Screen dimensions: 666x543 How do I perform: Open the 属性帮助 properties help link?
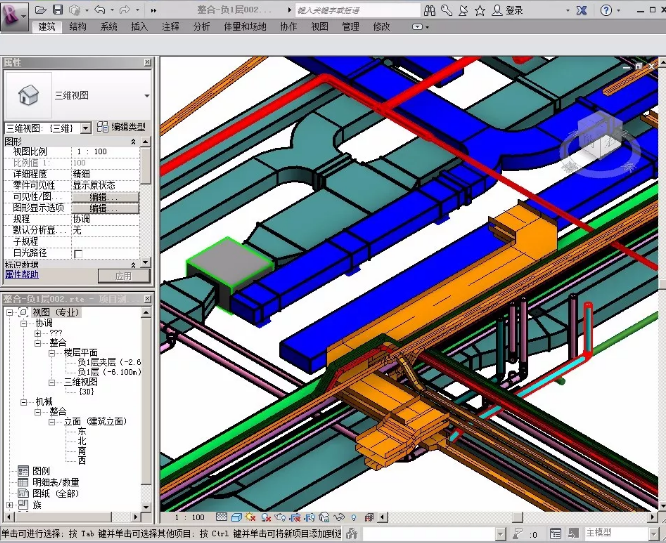[x=22, y=274]
